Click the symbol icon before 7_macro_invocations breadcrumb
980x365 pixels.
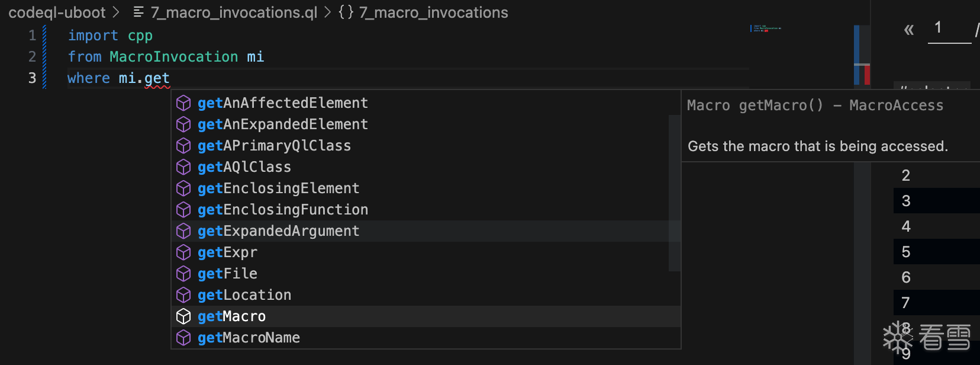[x=346, y=12]
